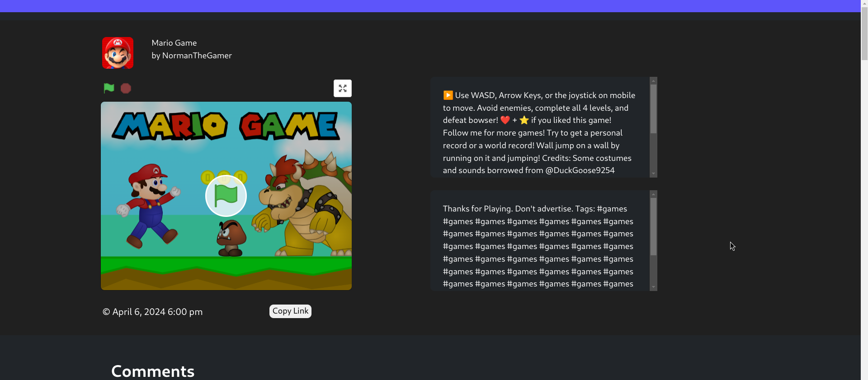Click the instructions box scrollbar thumb
The image size is (868, 380).
653,109
